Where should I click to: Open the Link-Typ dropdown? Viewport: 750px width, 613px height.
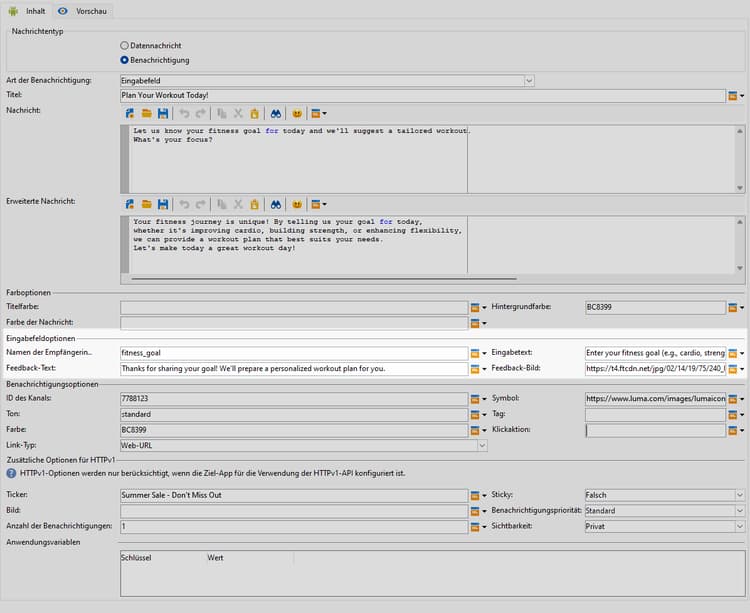(x=482, y=446)
